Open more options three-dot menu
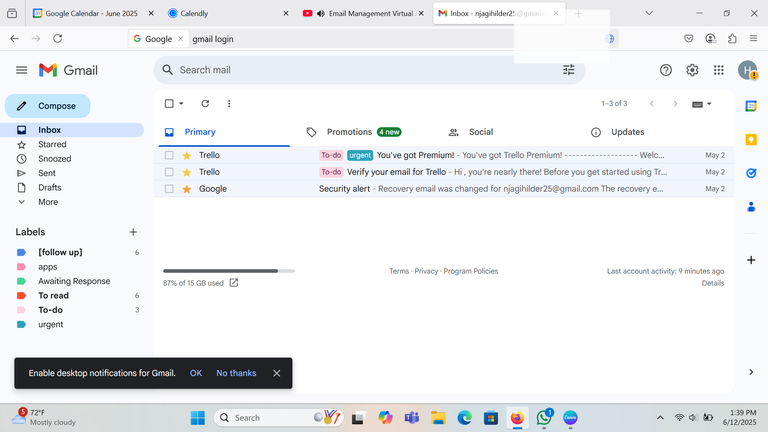This screenshot has height=432, width=768. click(229, 103)
